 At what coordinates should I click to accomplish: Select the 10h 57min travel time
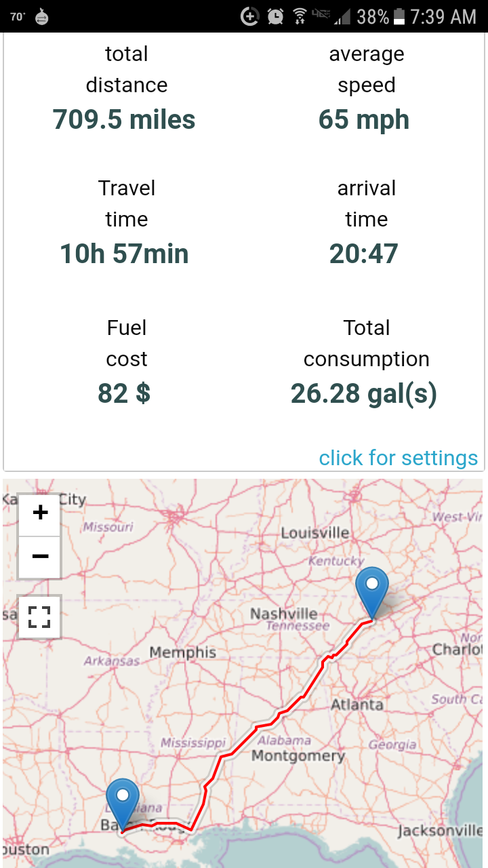pyautogui.click(x=125, y=254)
